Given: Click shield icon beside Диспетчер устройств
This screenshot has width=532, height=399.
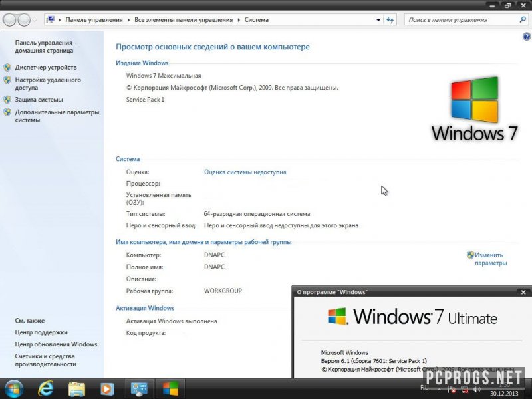Looking at the screenshot, I should point(7,68).
